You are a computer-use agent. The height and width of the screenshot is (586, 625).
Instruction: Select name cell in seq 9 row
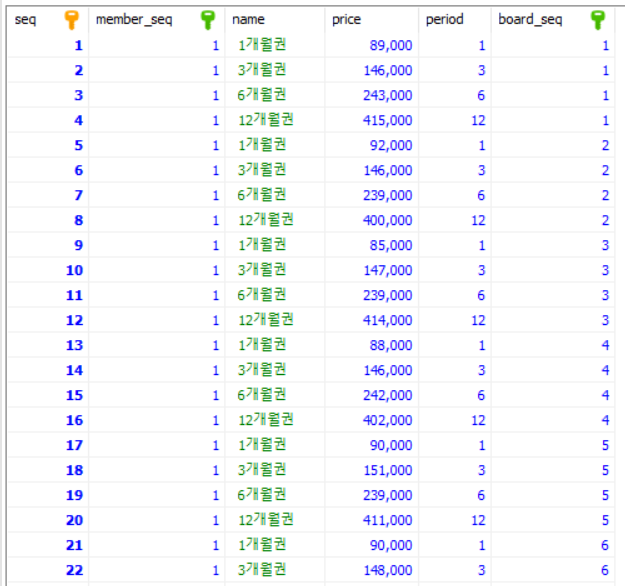point(275,245)
